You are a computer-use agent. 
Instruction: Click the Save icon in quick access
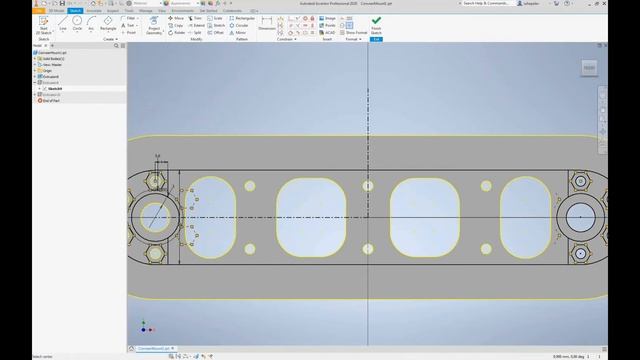[62, 3]
